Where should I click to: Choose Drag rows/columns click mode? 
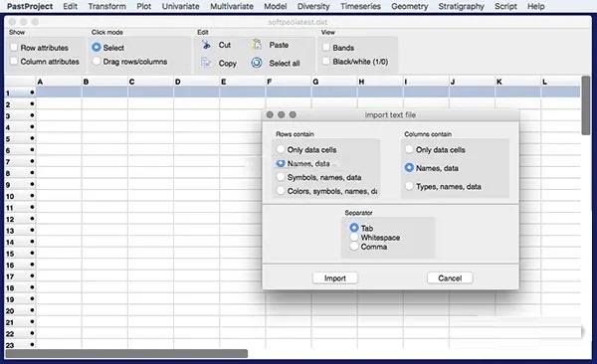click(97, 62)
